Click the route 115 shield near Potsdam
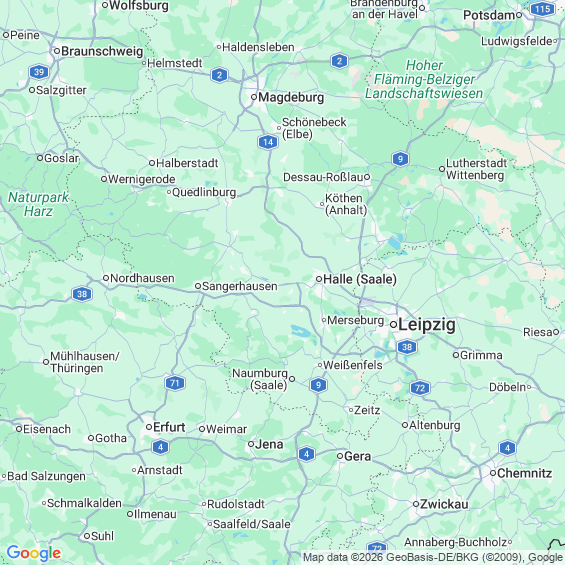This screenshot has width=565, height=565. point(543,9)
